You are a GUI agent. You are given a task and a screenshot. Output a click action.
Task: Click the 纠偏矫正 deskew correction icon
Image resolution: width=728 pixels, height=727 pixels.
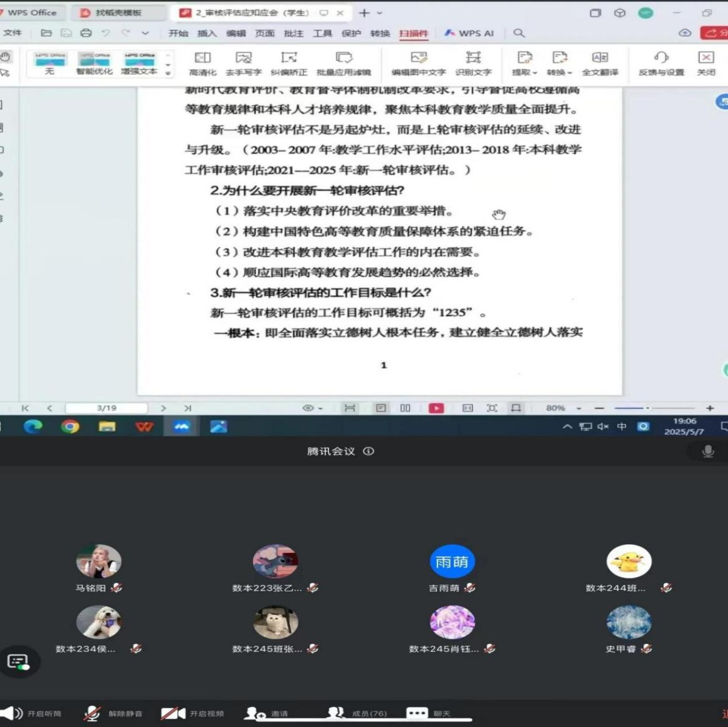point(289,62)
